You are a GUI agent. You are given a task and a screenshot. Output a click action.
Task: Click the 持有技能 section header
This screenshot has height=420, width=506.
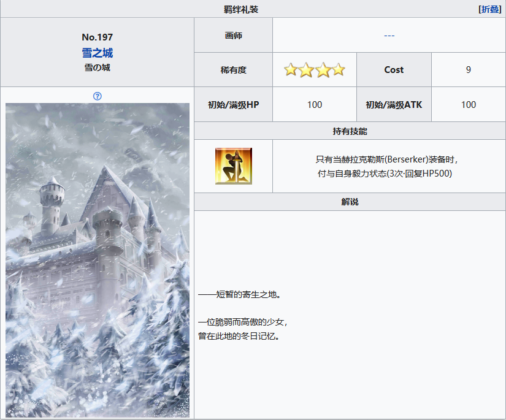point(350,131)
